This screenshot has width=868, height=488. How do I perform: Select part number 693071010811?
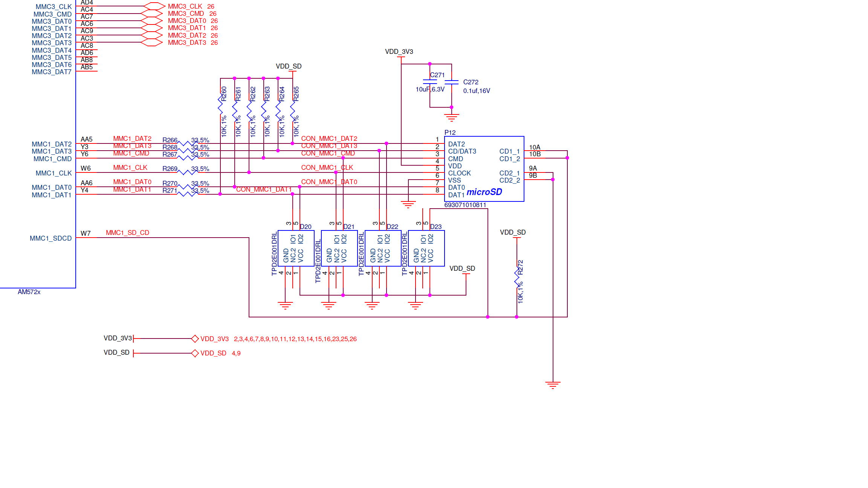tap(465, 205)
